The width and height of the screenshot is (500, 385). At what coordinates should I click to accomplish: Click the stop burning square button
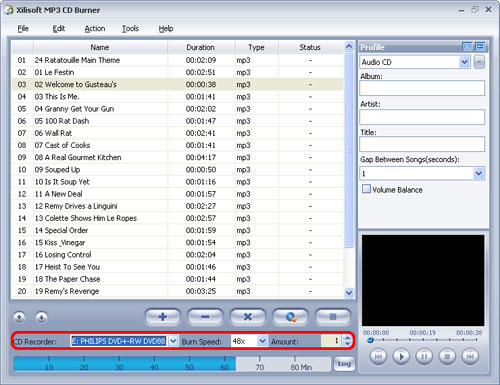(333, 317)
